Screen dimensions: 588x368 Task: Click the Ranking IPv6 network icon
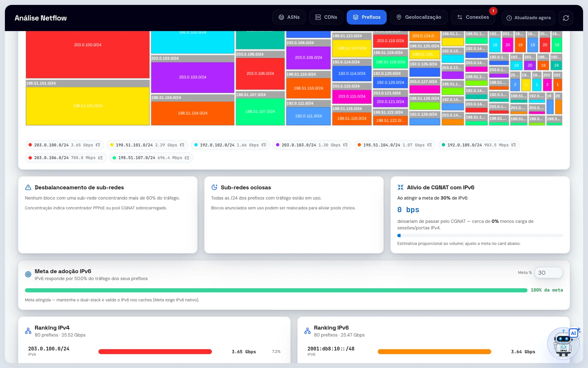pos(307,331)
